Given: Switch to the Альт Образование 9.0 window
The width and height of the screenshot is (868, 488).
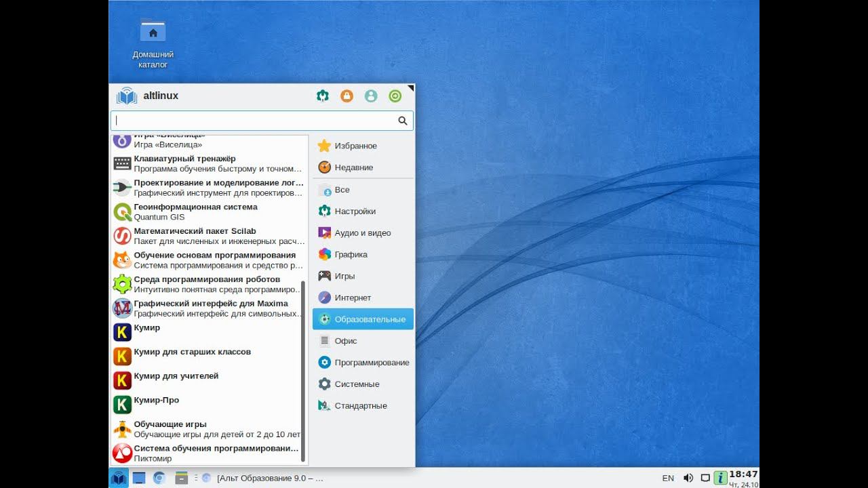Looking at the screenshot, I should click(x=263, y=478).
